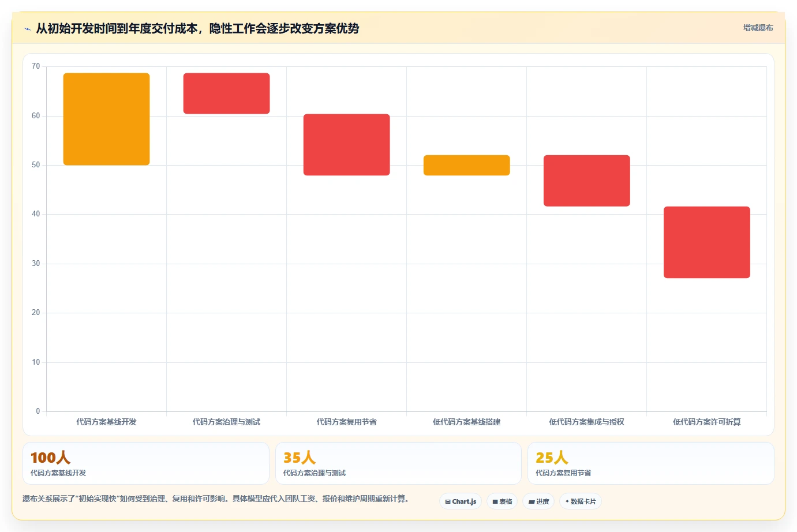Select the red 代码方案复用节省 bar
The image size is (797, 532).
(347, 145)
